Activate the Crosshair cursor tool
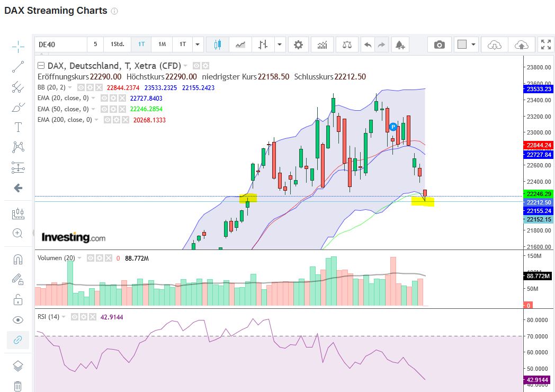 (18, 47)
